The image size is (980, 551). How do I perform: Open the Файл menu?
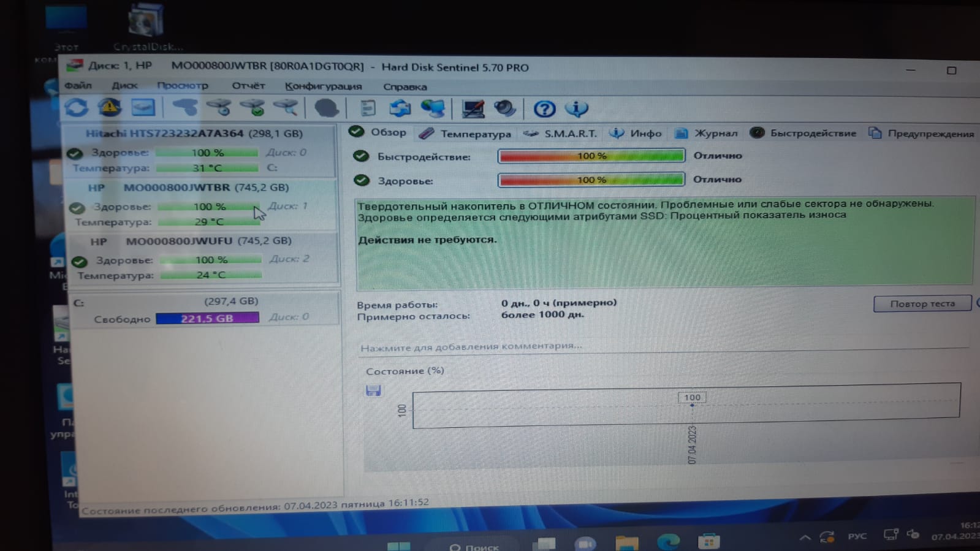point(78,85)
